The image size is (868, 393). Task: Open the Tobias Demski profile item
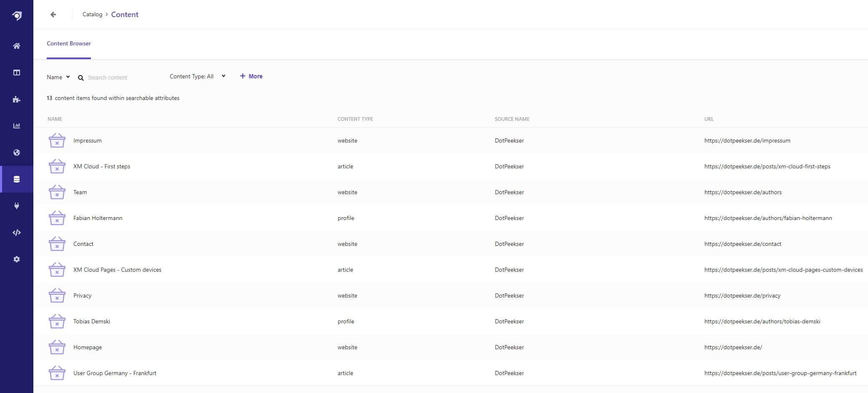pos(92,321)
